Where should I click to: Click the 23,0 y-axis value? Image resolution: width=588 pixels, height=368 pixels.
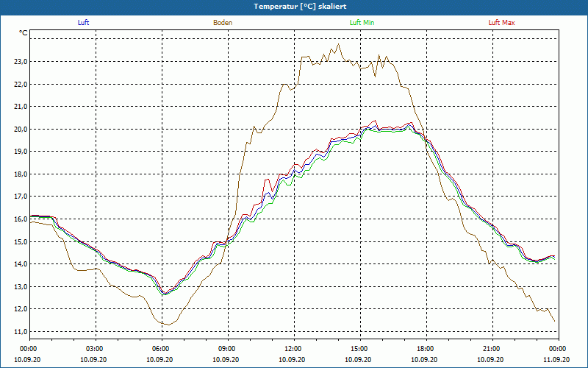tap(21, 62)
